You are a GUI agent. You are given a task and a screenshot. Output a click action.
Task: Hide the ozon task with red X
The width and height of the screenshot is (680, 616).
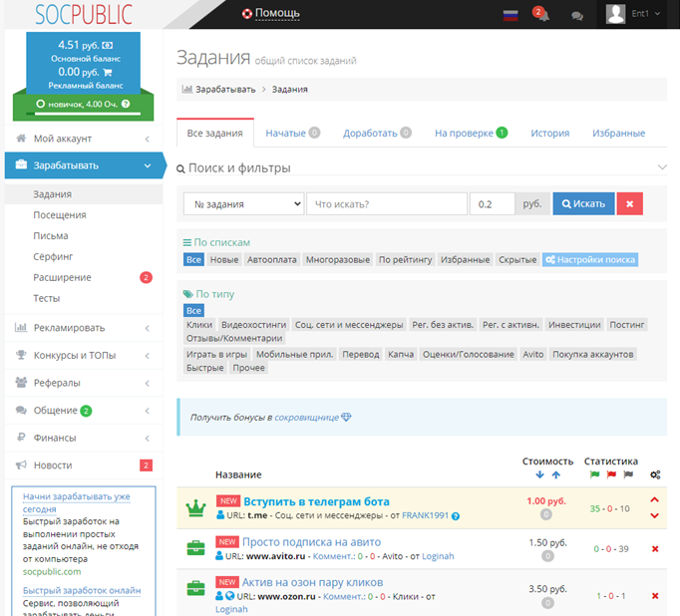click(655, 596)
